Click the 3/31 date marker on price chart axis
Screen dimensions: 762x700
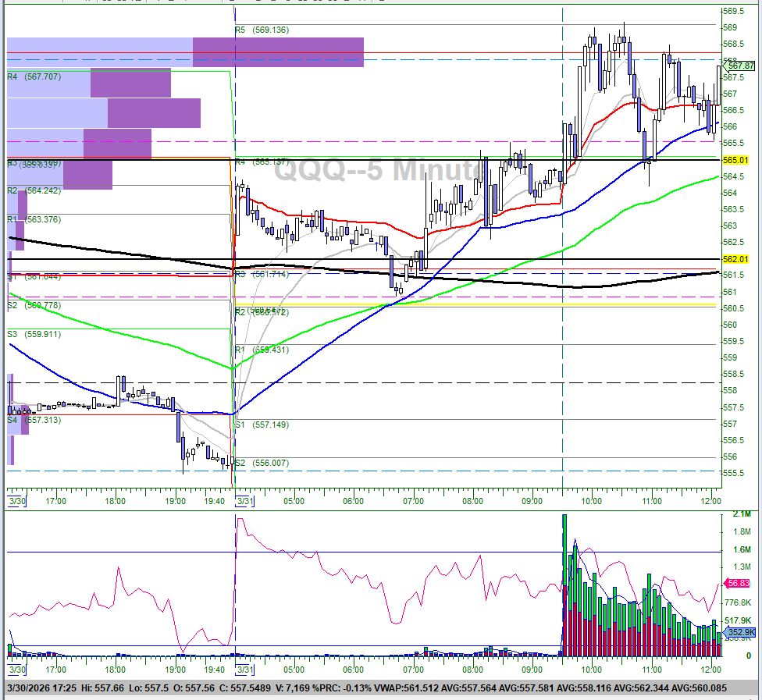point(245,501)
